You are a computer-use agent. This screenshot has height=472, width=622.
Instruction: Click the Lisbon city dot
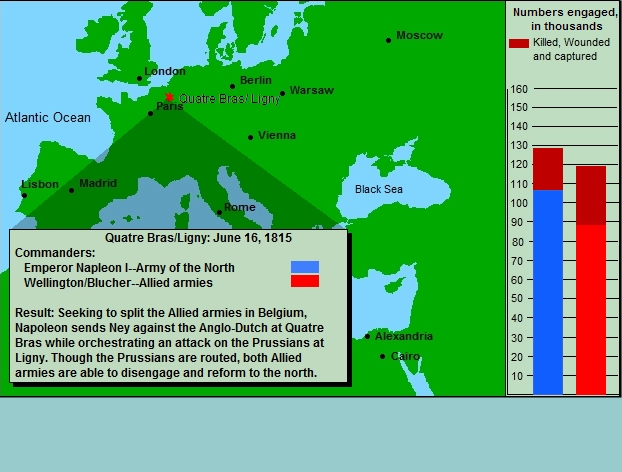(24, 196)
